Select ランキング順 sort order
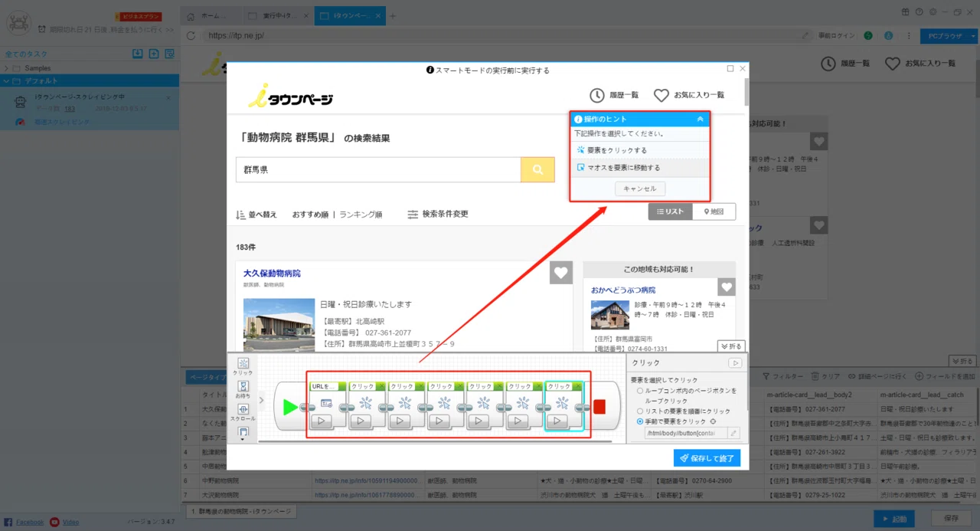This screenshot has height=531, width=980. tap(361, 215)
